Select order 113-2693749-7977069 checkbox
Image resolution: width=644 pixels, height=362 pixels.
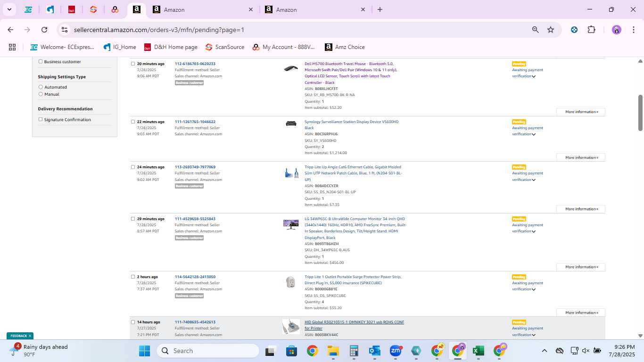[x=133, y=167]
